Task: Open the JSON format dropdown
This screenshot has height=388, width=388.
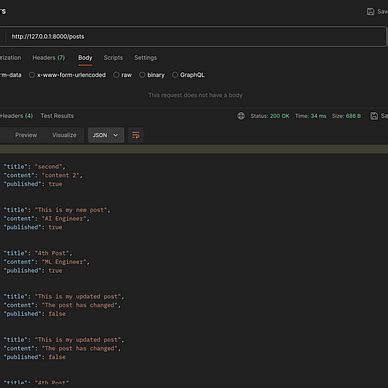Action: [106, 135]
